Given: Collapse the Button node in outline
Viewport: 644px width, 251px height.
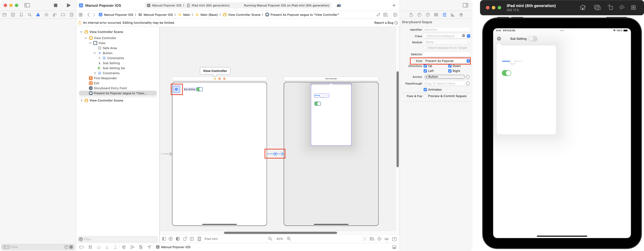Looking at the screenshot, I should point(95,53).
